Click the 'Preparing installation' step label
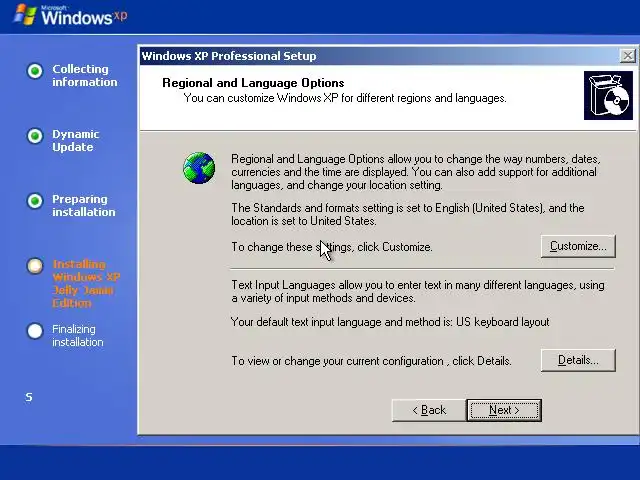 coord(84,205)
